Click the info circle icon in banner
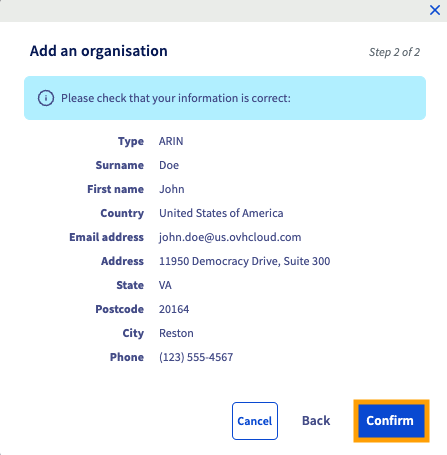 46,98
